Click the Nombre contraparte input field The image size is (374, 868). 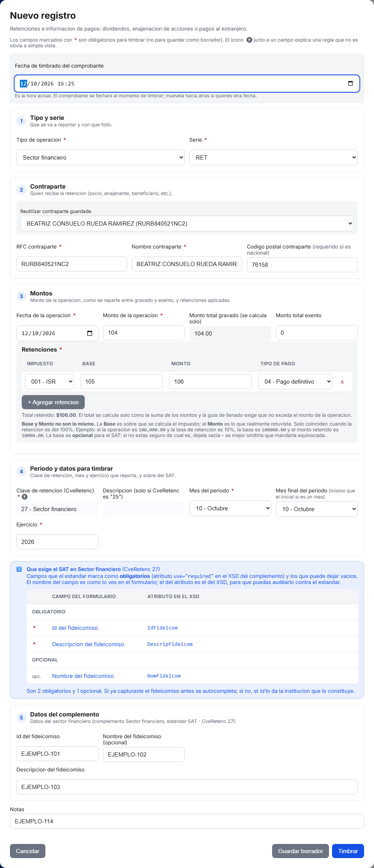[x=187, y=264]
